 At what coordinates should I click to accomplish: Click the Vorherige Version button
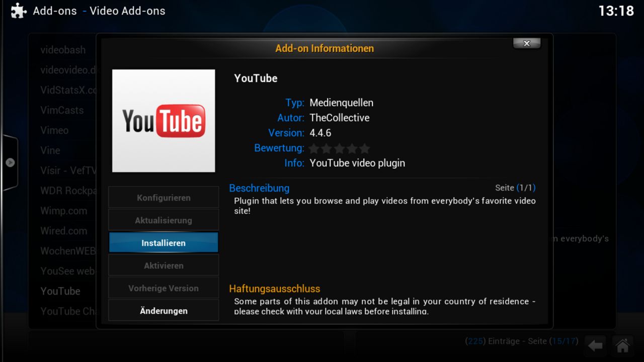pyautogui.click(x=164, y=288)
